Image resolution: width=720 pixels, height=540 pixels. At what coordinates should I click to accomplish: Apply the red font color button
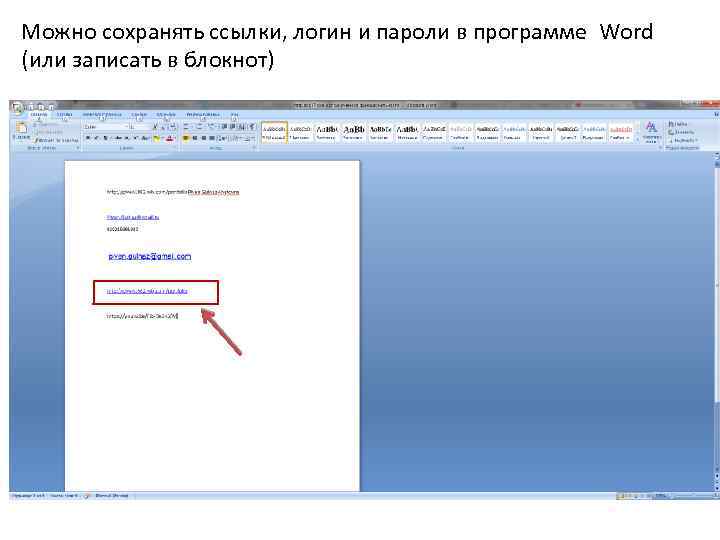click(x=169, y=138)
